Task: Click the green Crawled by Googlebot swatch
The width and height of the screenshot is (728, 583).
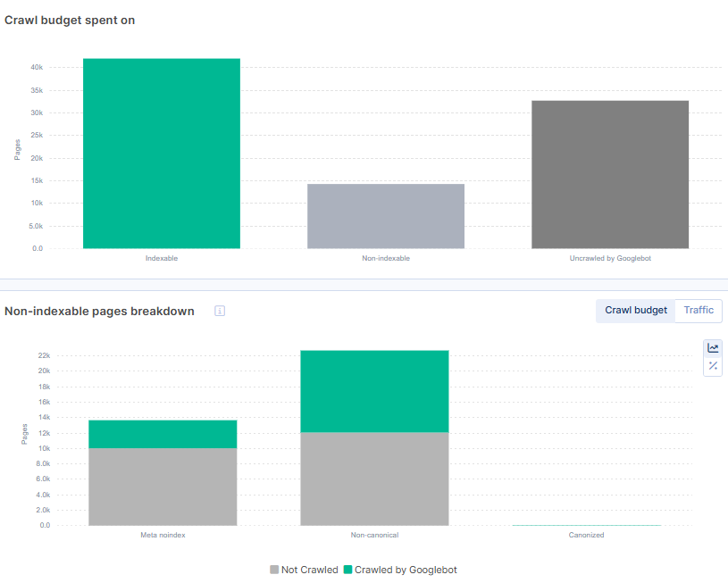Action: pyautogui.click(x=347, y=570)
